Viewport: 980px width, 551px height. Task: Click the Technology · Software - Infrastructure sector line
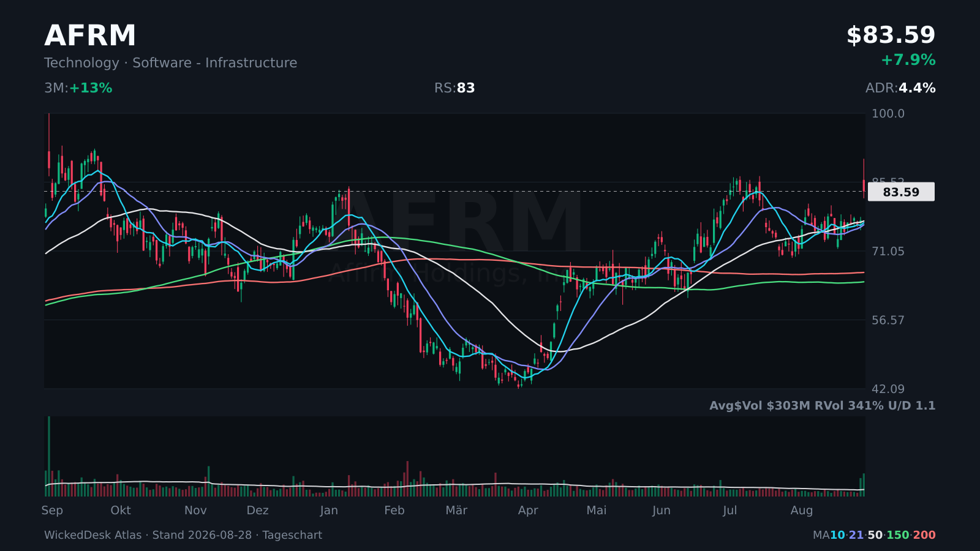pos(170,63)
